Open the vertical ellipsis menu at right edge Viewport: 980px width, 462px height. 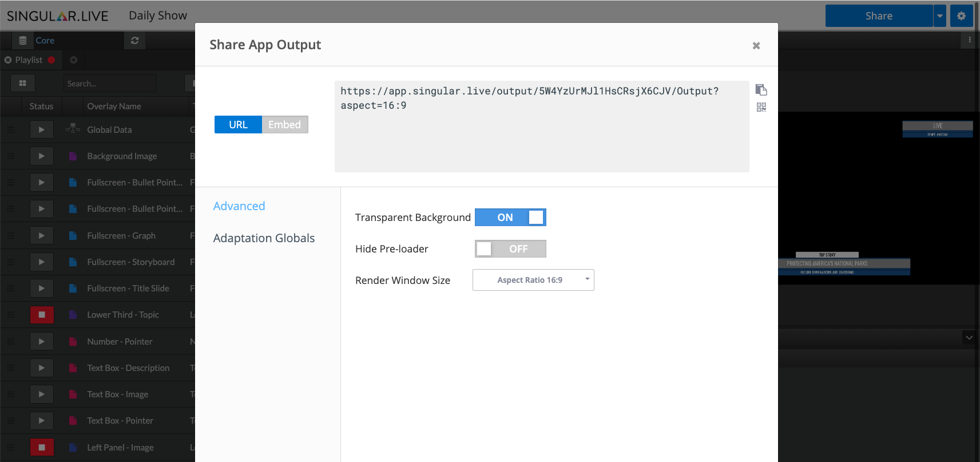tap(970, 40)
